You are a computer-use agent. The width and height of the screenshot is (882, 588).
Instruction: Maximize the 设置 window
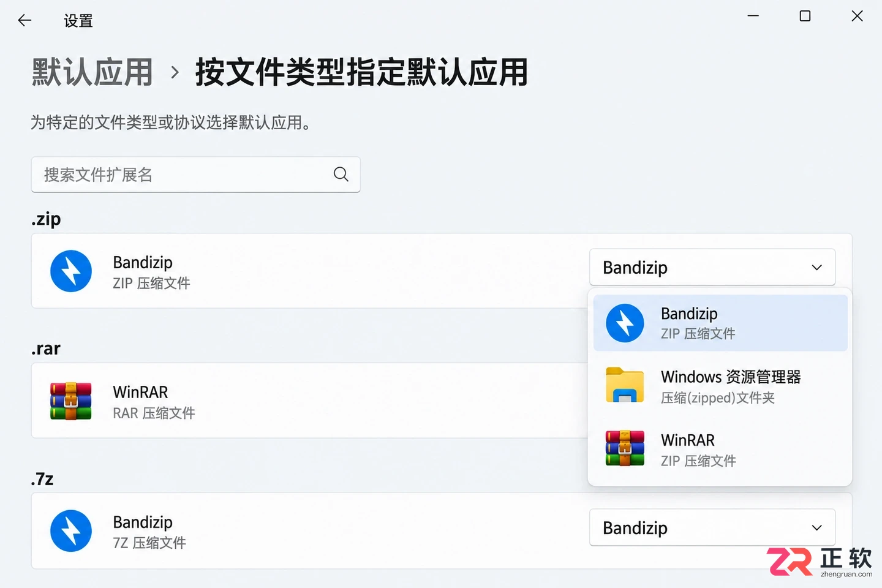(805, 16)
